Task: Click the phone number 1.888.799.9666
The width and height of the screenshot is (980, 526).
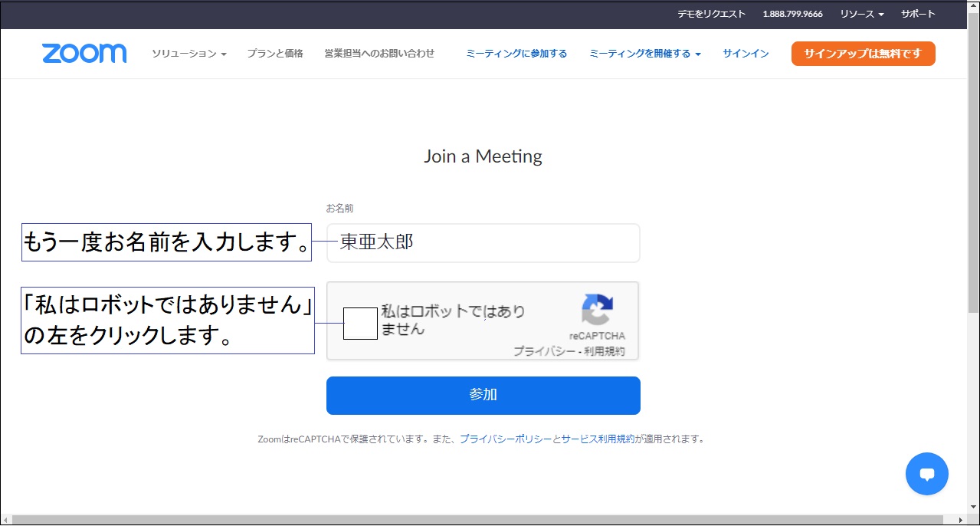Action: 792,14
